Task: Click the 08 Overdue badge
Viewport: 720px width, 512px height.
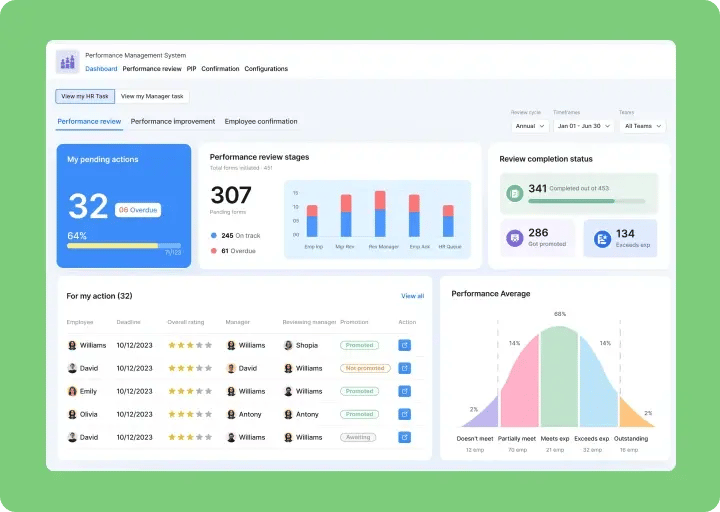Action: pyautogui.click(x=138, y=210)
